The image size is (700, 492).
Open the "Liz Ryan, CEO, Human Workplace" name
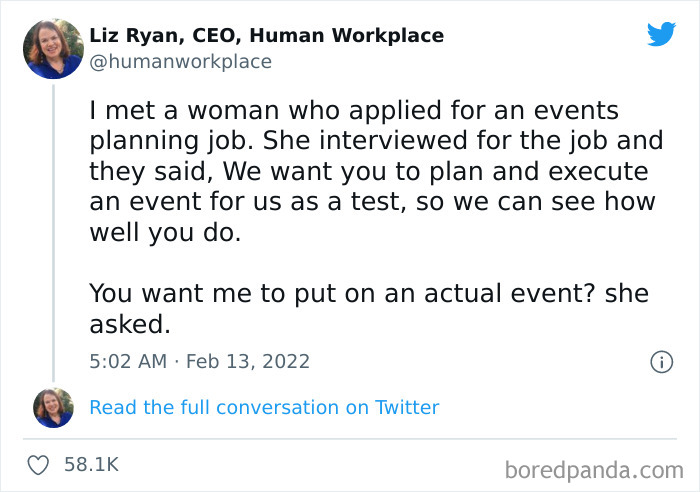click(x=266, y=36)
